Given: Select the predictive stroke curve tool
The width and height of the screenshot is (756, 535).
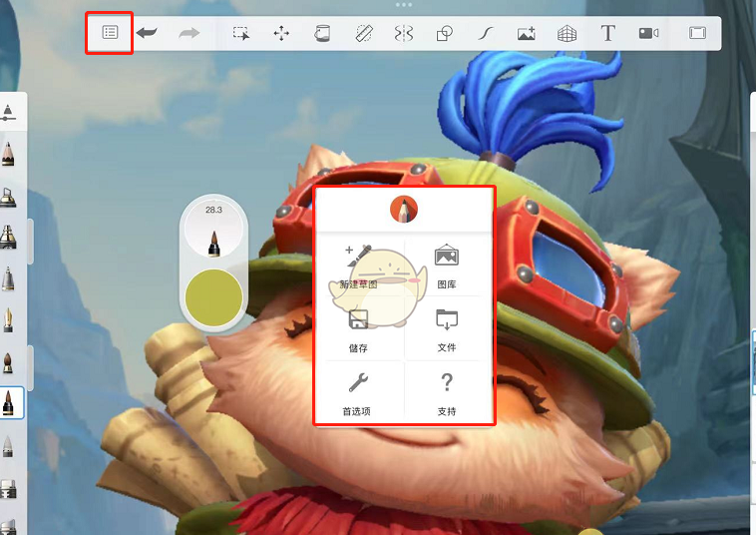Looking at the screenshot, I should 486,33.
